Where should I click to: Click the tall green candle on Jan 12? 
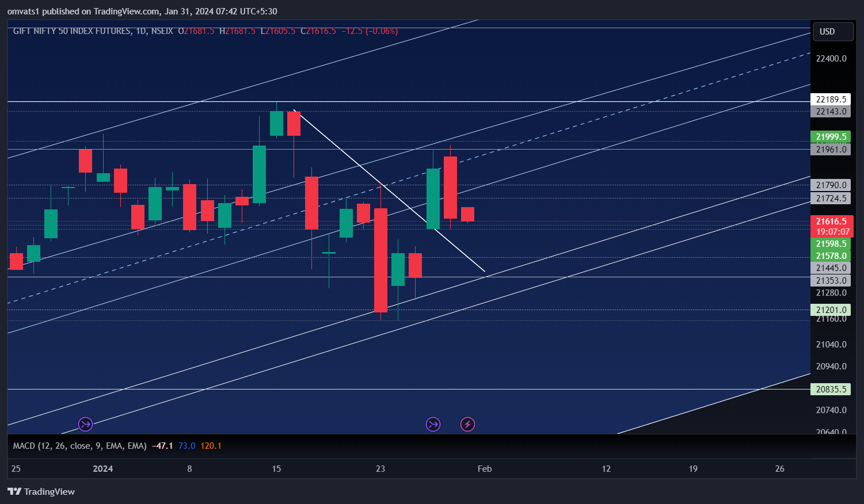click(259, 174)
